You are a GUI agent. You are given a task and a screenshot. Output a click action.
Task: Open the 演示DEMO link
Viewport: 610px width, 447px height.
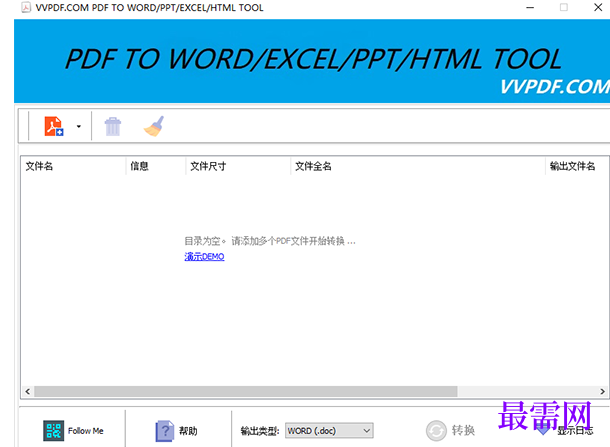pyautogui.click(x=204, y=257)
